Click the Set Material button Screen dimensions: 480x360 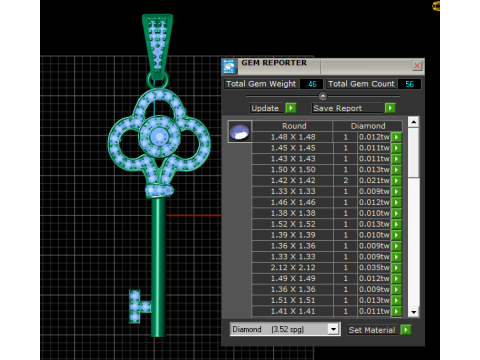click(x=372, y=330)
